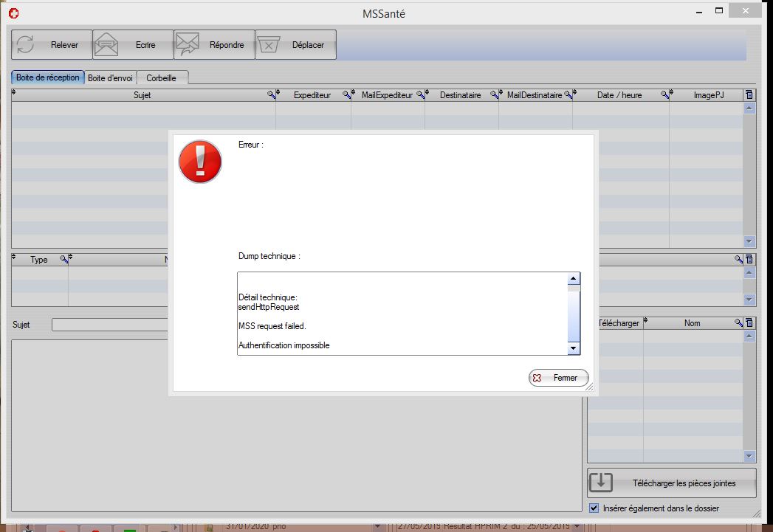Viewport: 773px width, 532px height.
Task: Open the Boite d'envoi tab
Action: pyautogui.click(x=111, y=77)
